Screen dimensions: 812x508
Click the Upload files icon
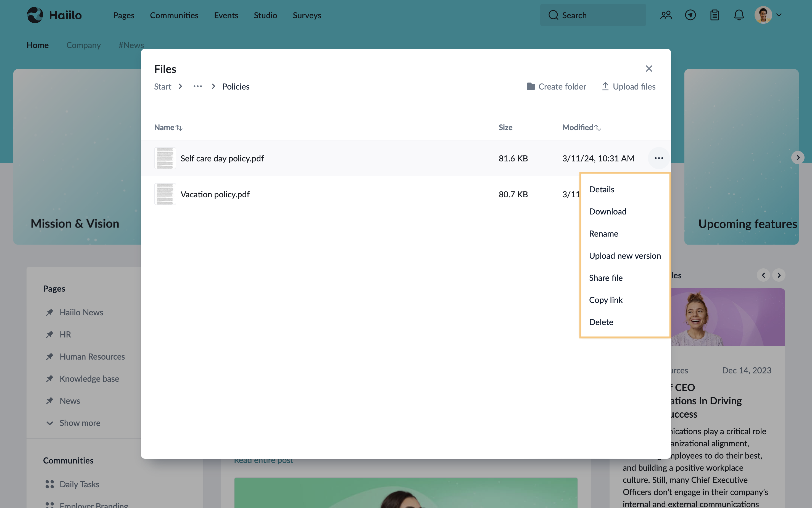tap(605, 86)
